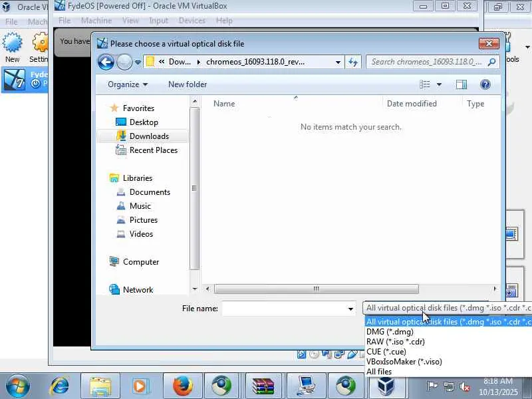
Task: Go back with the dialog's Back arrow
Action: pyautogui.click(x=106, y=62)
